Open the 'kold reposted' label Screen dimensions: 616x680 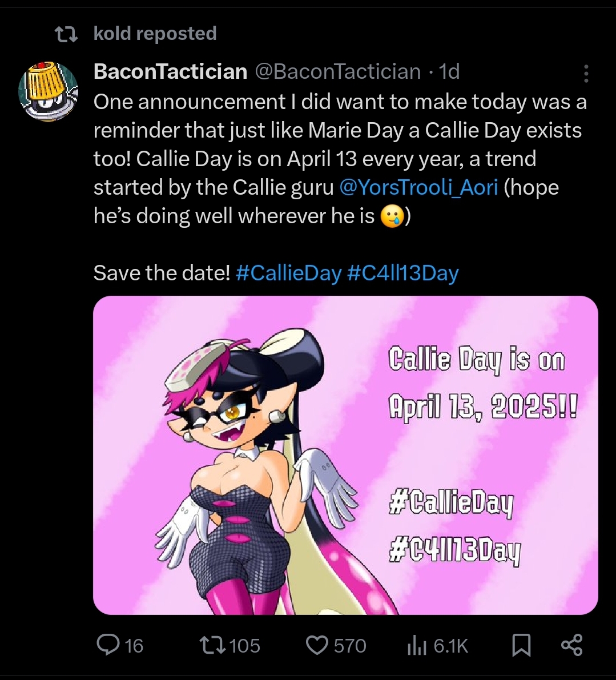point(155,34)
